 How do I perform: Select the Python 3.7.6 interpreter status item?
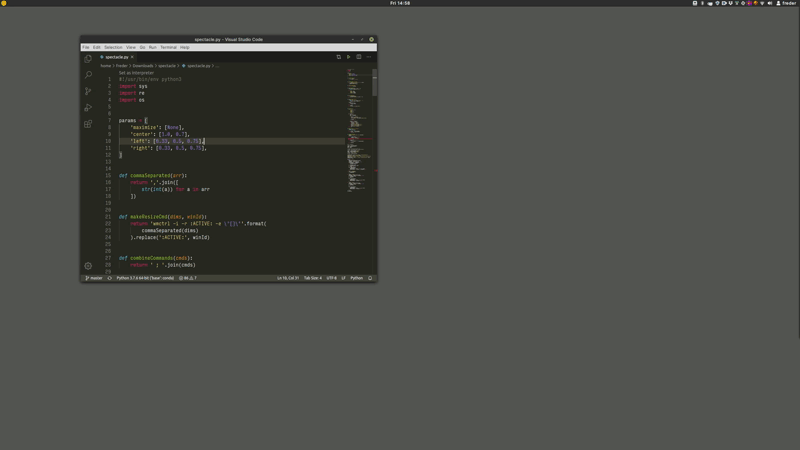(145, 278)
